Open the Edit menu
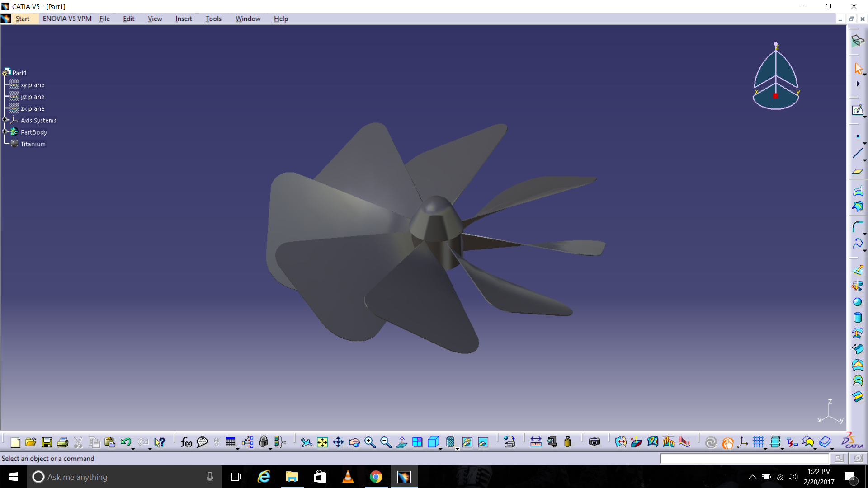The image size is (868, 488). pos(128,19)
